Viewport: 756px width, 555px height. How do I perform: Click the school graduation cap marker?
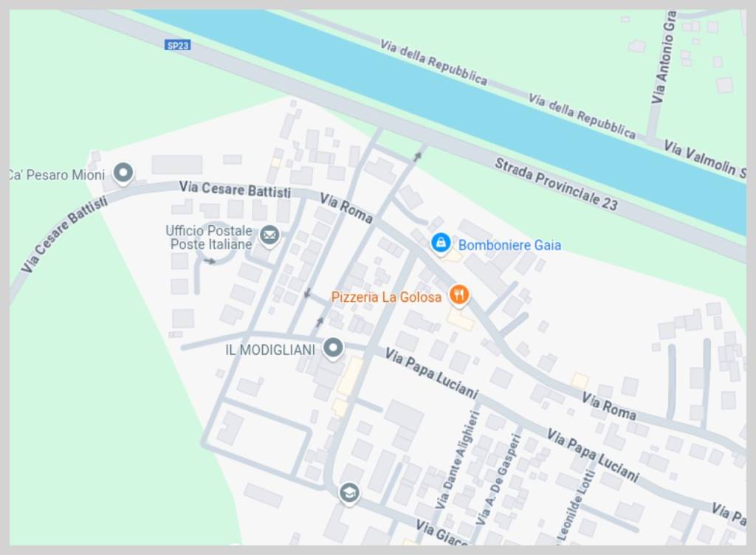349,493
